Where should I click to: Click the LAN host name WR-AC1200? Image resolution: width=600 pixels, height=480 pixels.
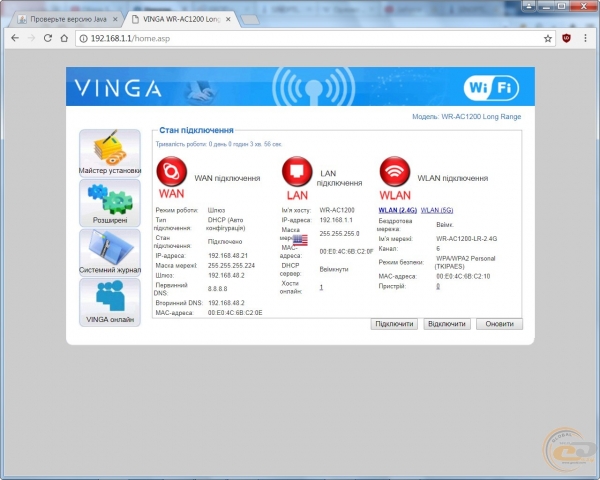coord(337,210)
